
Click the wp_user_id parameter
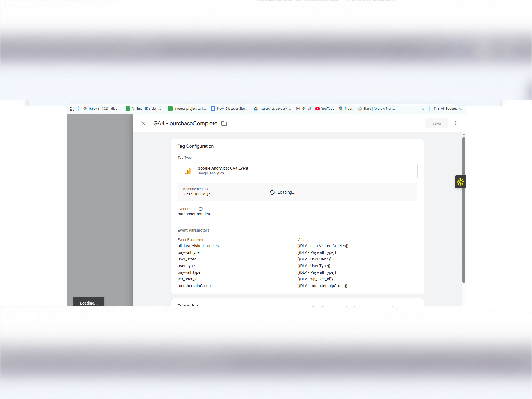pos(188,279)
